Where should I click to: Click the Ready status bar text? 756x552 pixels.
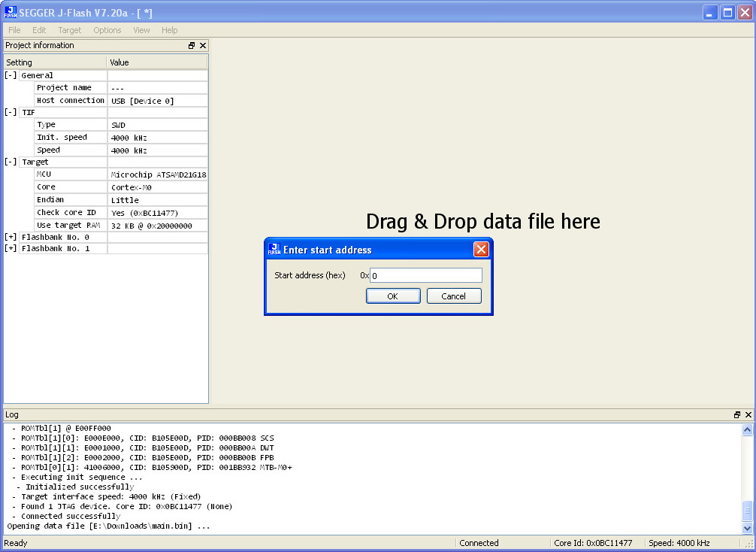tap(16, 543)
